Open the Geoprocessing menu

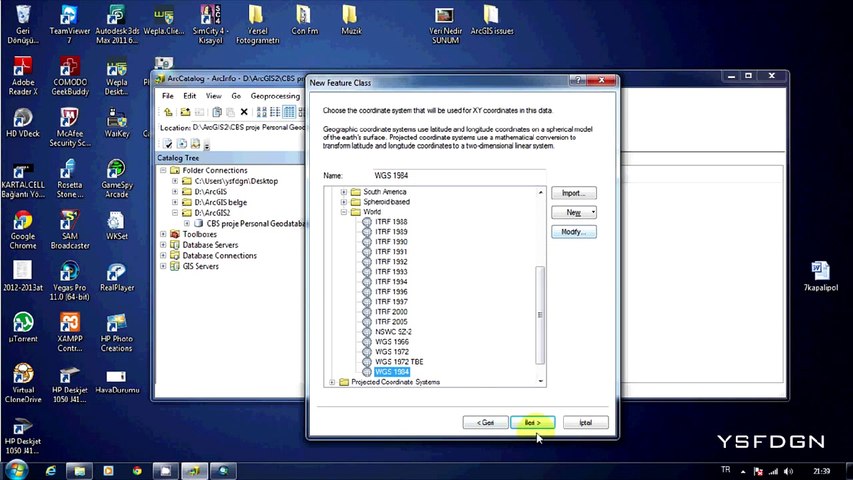pos(274,96)
